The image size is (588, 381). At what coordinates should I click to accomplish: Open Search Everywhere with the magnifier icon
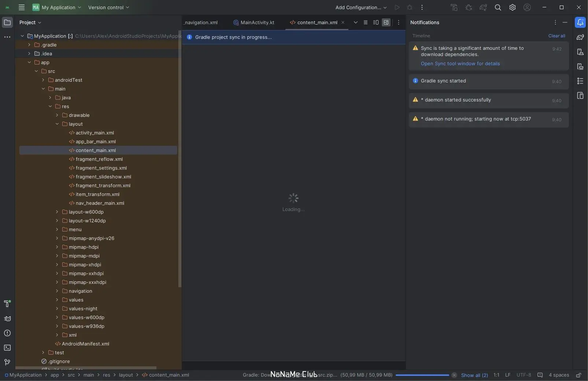(x=498, y=7)
